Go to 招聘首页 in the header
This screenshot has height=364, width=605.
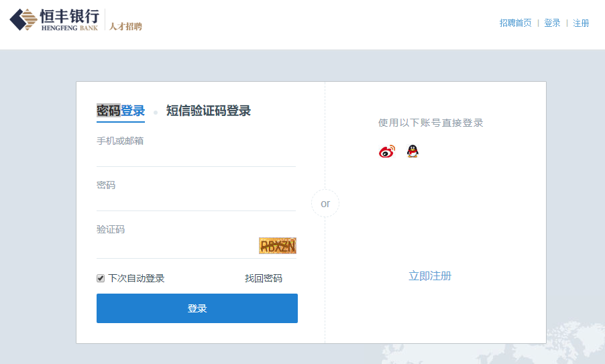[x=516, y=23]
